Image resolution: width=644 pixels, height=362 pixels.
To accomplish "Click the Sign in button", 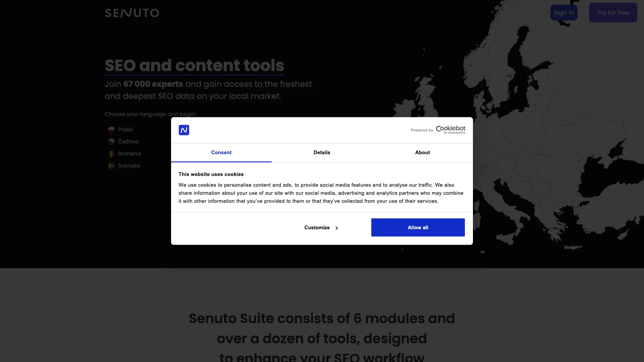I will 563,12.
